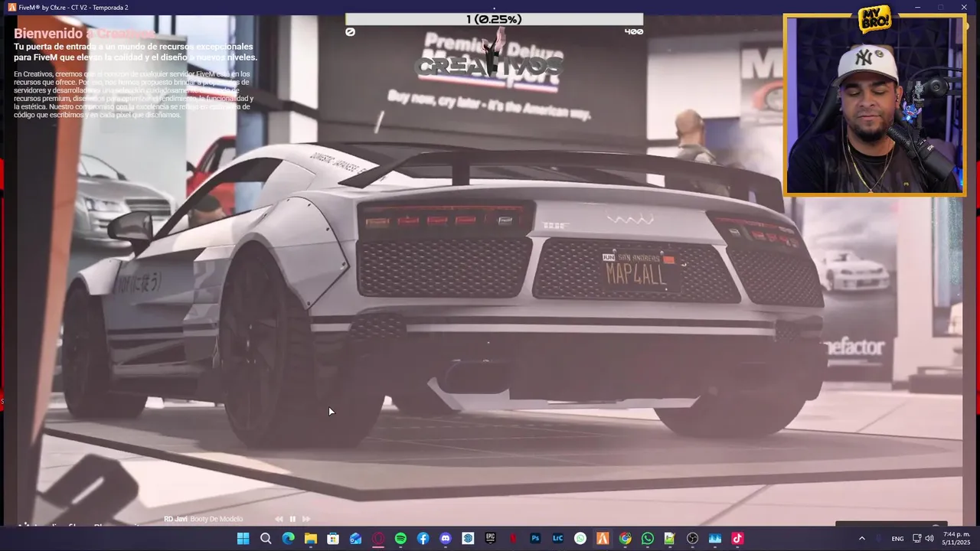Open the Windows Start menu
Screen dimensions: 980x551
click(x=243, y=539)
